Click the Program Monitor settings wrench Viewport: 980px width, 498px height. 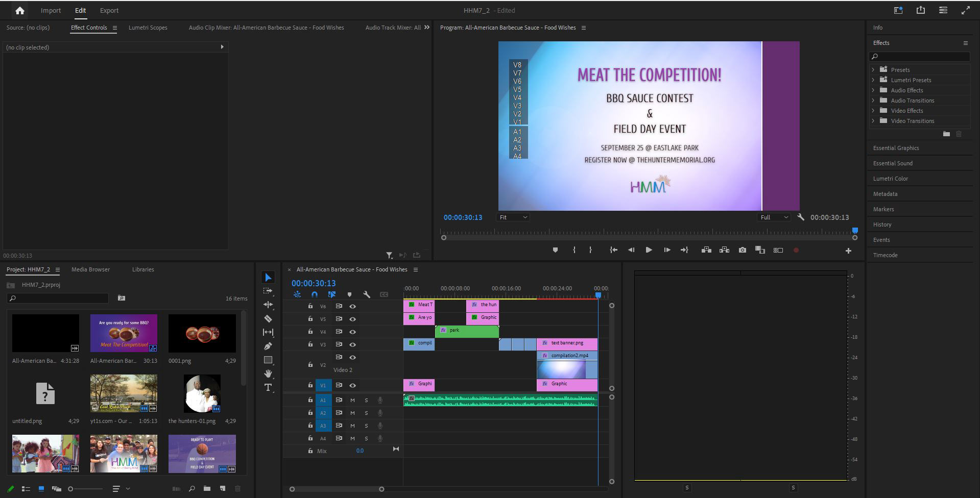point(801,217)
